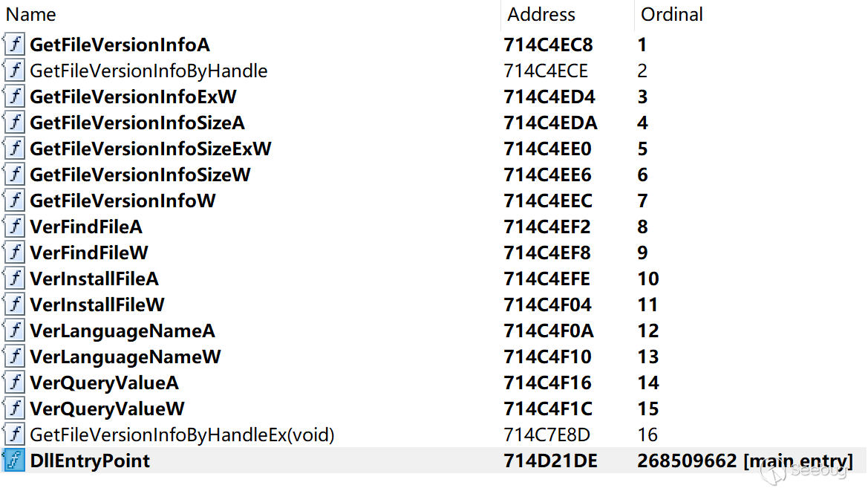Click the function icon beside GetFileVersionInfoA

point(14,45)
